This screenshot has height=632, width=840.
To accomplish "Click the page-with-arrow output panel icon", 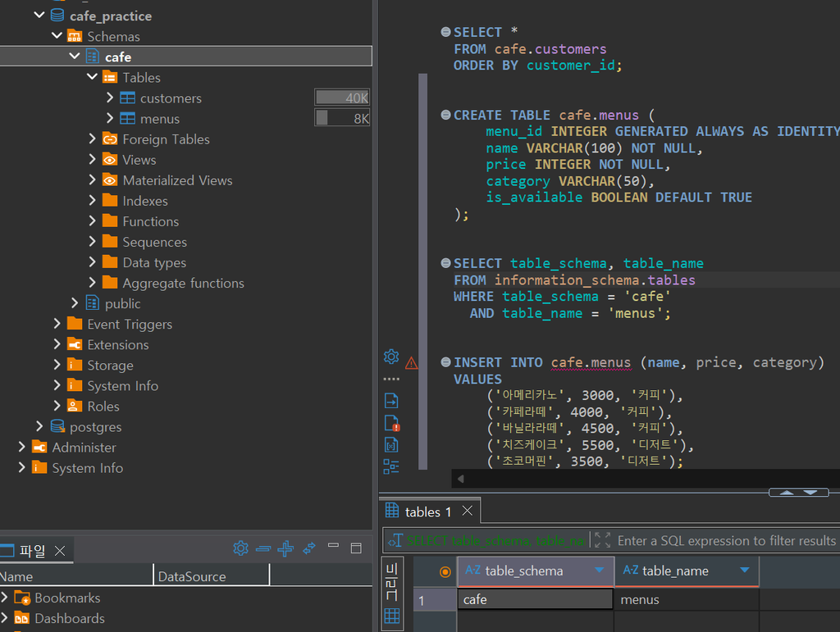I will 391,400.
